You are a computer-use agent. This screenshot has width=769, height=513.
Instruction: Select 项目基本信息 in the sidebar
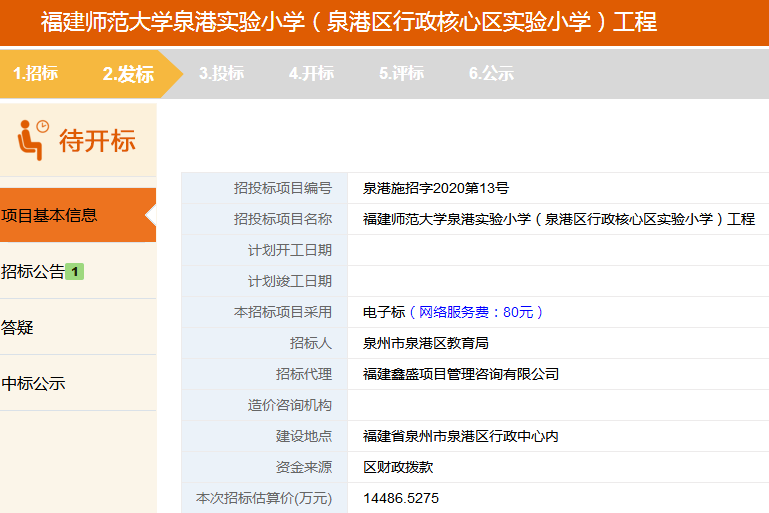pos(78,215)
